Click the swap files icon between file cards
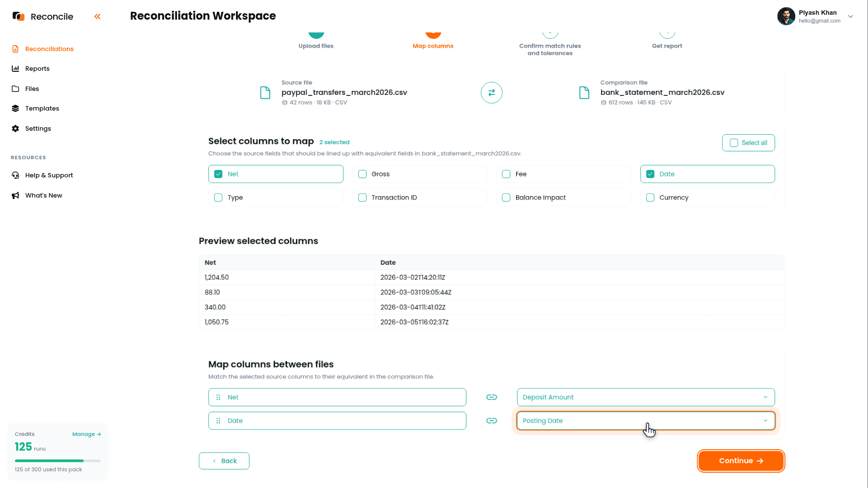 (492, 92)
